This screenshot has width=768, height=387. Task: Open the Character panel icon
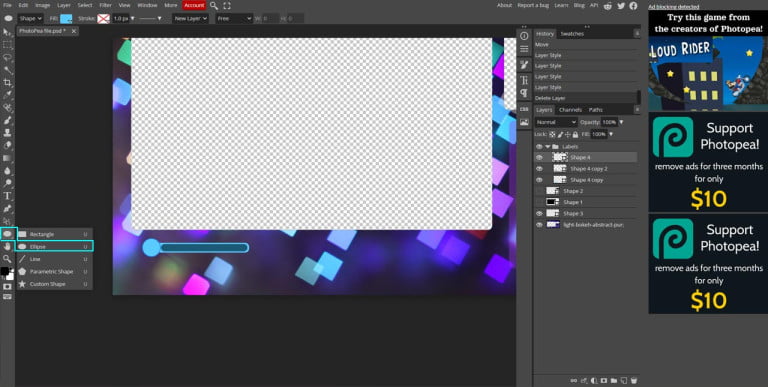524,80
